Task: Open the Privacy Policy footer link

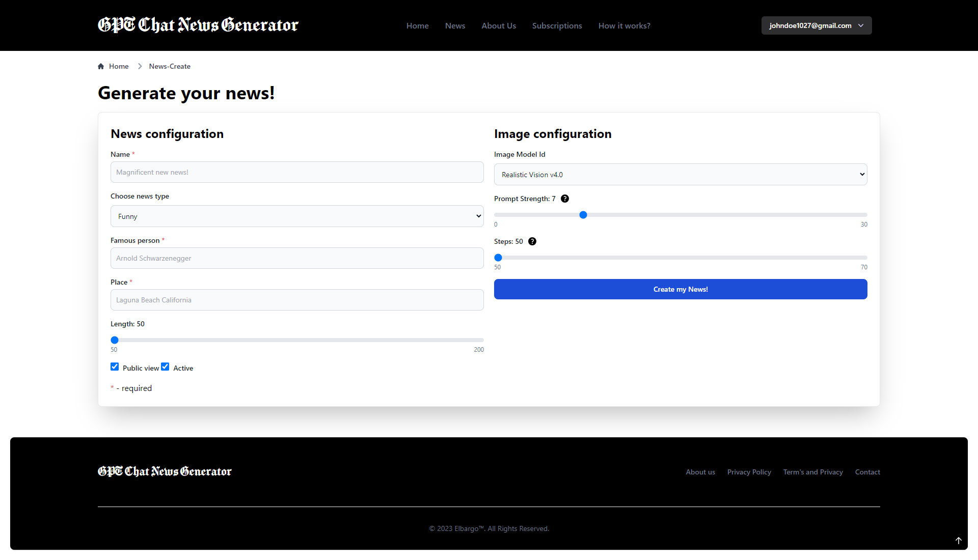Action: tap(749, 472)
